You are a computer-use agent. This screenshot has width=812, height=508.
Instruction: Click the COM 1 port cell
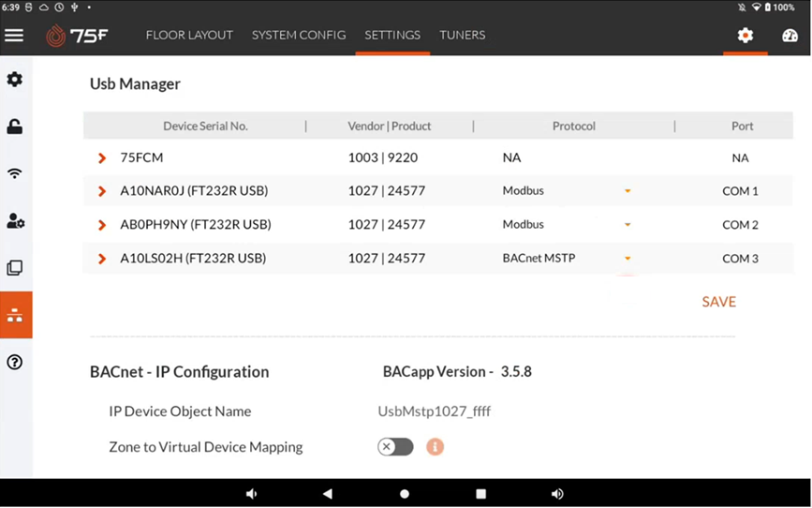pos(740,191)
